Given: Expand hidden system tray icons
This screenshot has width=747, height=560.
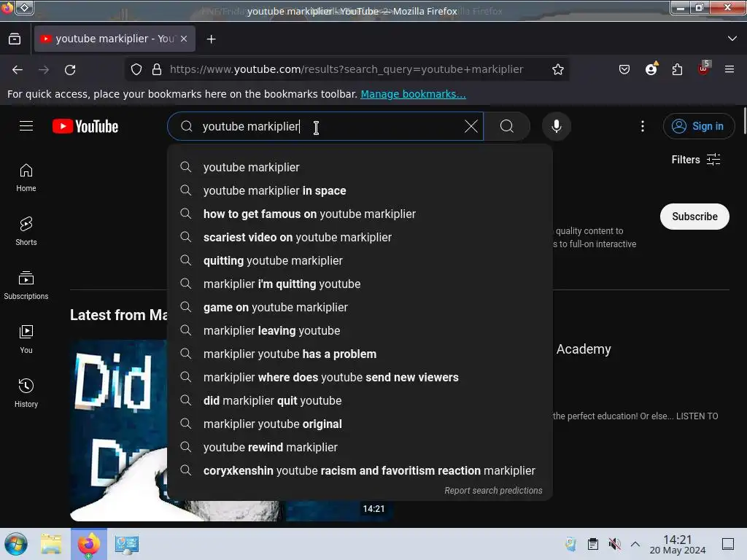Looking at the screenshot, I should pos(635,544).
